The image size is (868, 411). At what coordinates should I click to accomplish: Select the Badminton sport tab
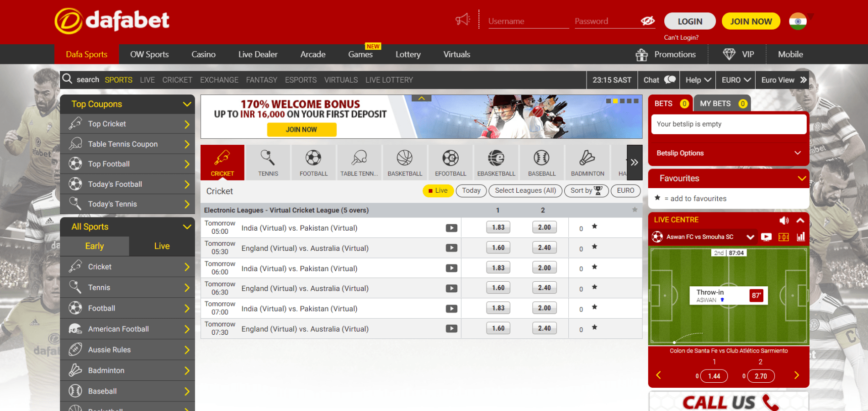[x=588, y=162]
